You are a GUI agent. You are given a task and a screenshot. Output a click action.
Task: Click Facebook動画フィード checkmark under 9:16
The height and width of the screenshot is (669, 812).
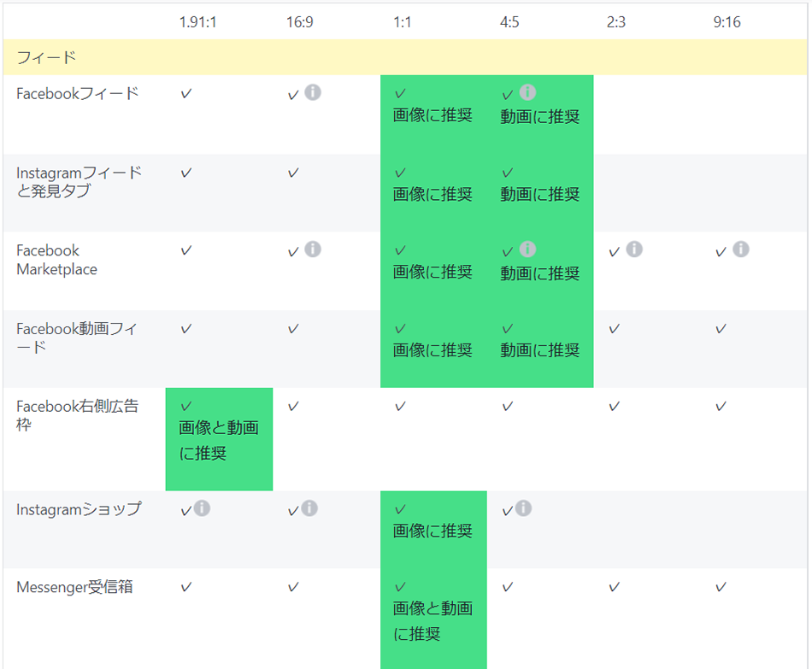[721, 329]
